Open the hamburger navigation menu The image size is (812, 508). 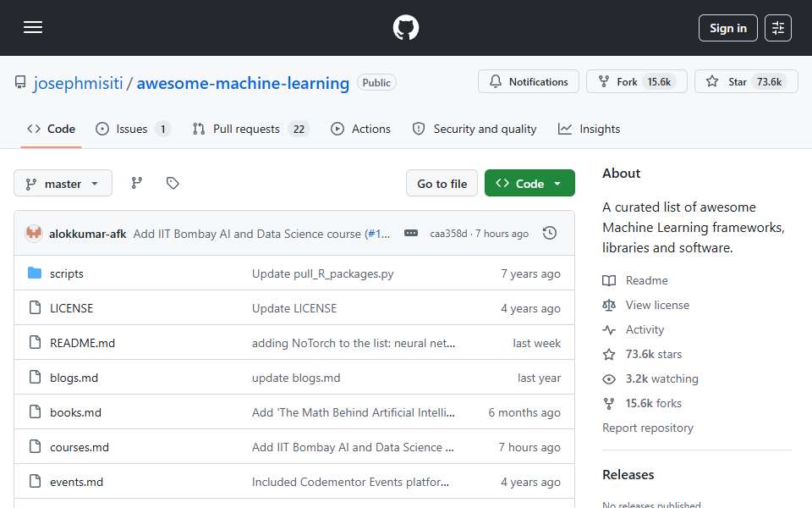(x=33, y=27)
